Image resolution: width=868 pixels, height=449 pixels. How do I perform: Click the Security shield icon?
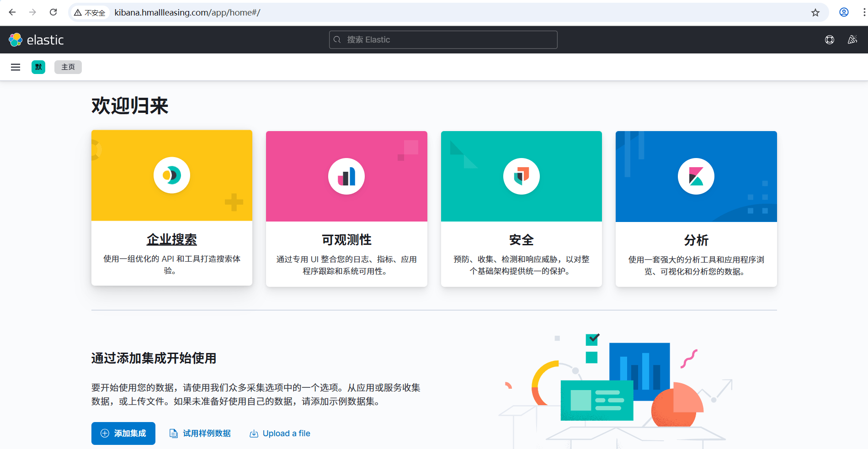click(521, 176)
